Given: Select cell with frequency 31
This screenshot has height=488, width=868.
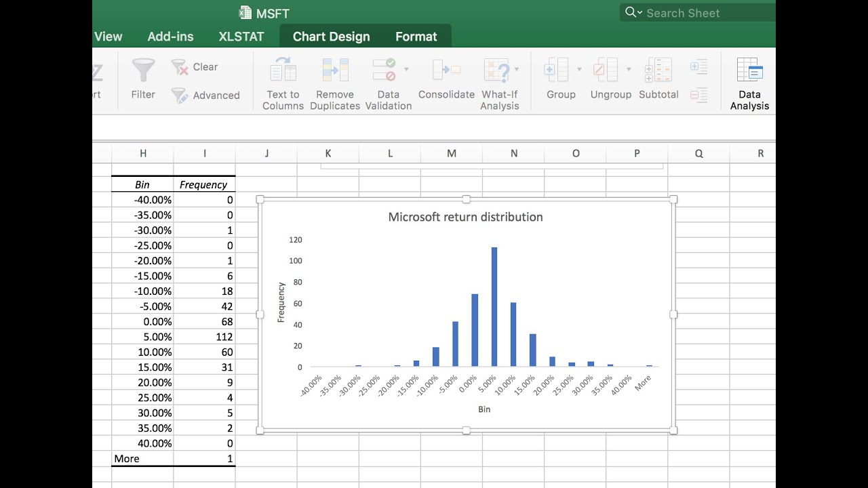Looking at the screenshot, I should tap(204, 367).
